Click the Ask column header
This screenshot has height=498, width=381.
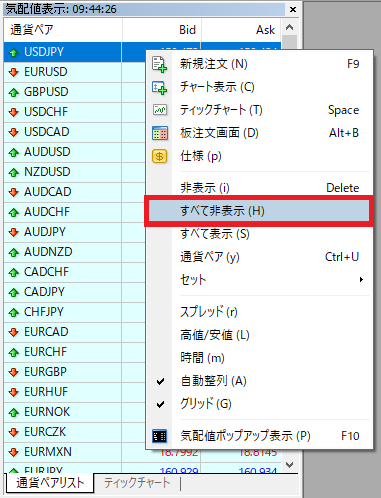241,30
